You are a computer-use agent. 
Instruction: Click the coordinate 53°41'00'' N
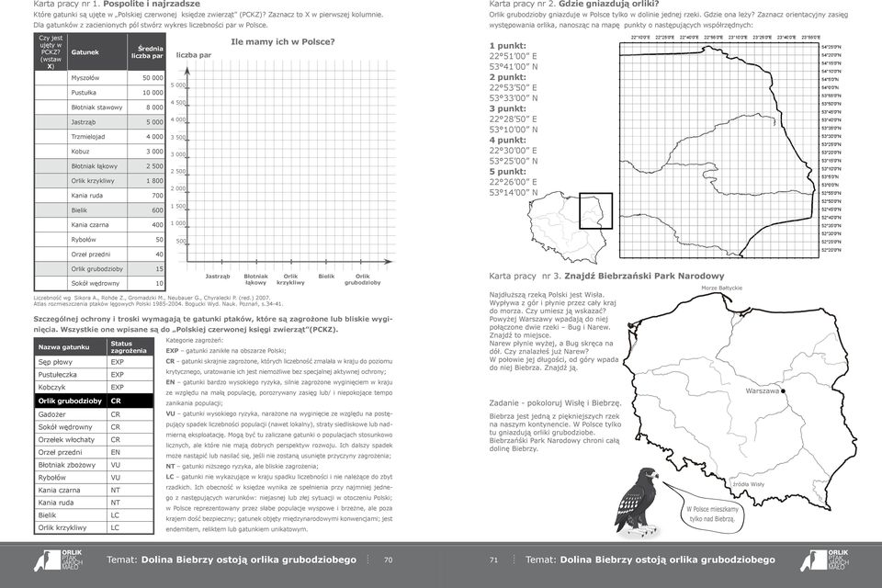(514, 66)
